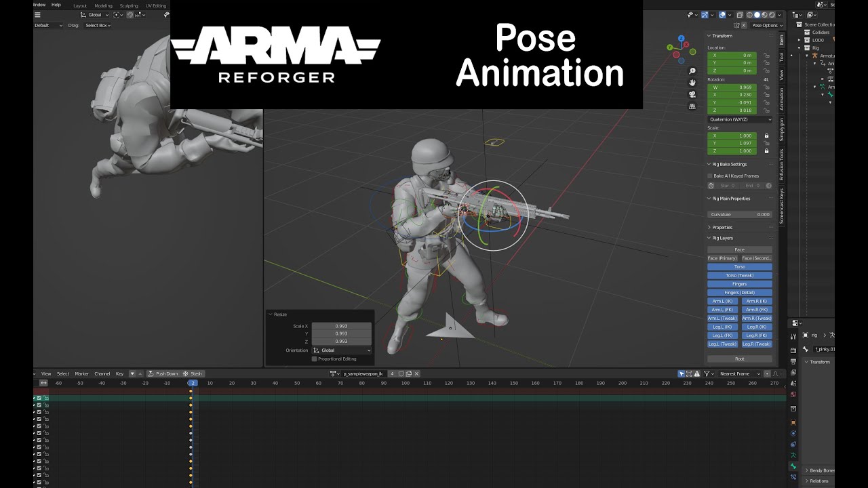Viewport: 868px width, 488px height.
Task: Toggle the Arm.L (IK) rig layer button
Action: coord(722,301)
